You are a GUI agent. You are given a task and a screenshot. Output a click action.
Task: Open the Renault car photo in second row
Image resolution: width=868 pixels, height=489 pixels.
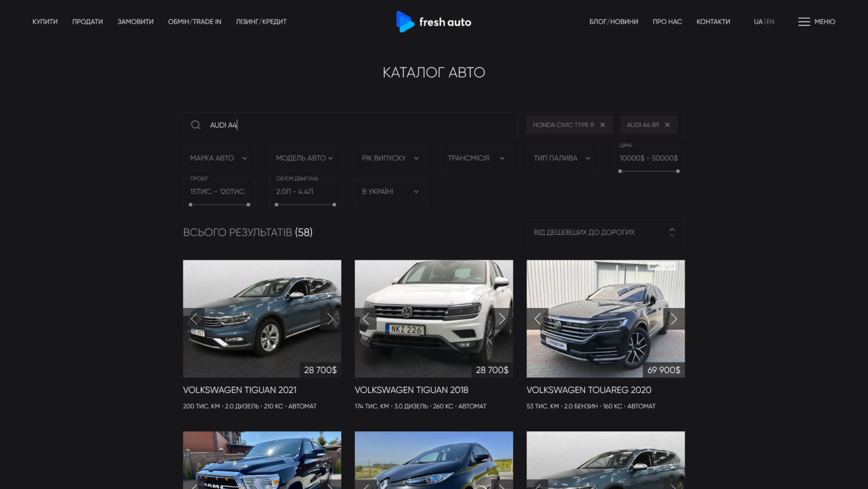pos(434,460)
